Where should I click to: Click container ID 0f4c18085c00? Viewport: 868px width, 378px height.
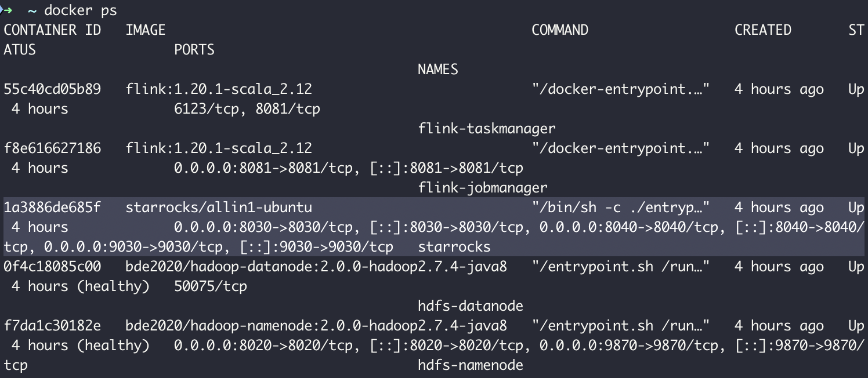pos(52,266)
